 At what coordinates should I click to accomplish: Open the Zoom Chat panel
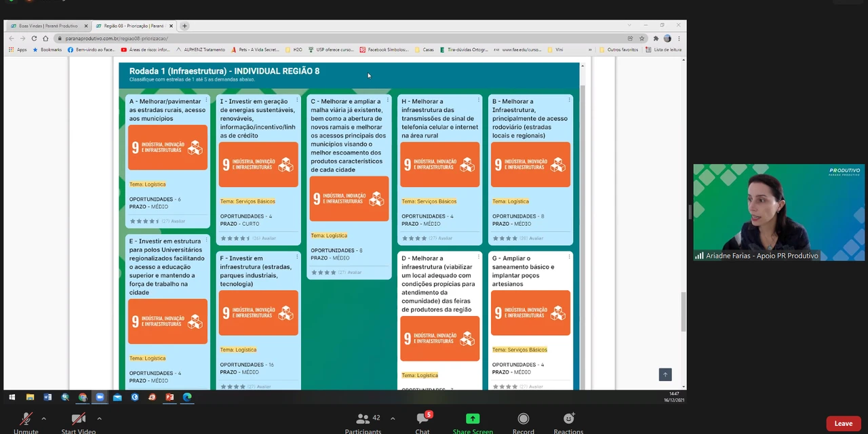423,420
